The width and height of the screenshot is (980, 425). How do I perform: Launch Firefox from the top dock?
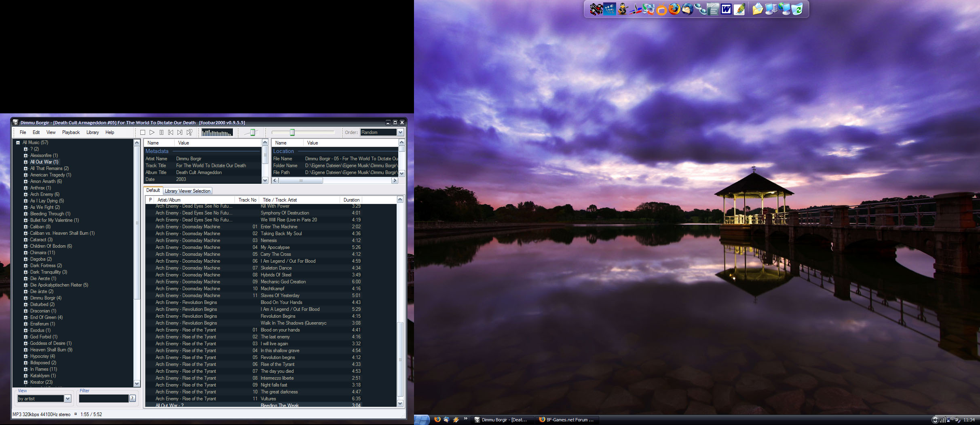(674, 9)
